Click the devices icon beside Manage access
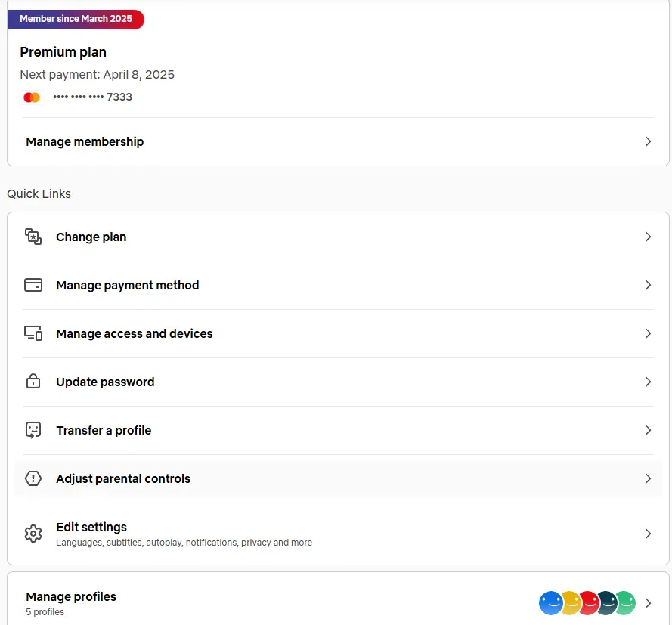 [33, 334]
